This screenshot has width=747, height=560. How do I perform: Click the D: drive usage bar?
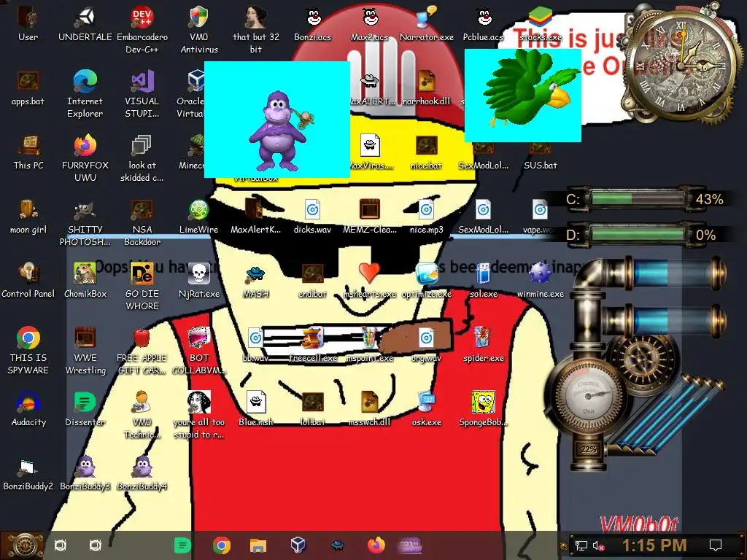pyautogui.click(x=638, y=234)
